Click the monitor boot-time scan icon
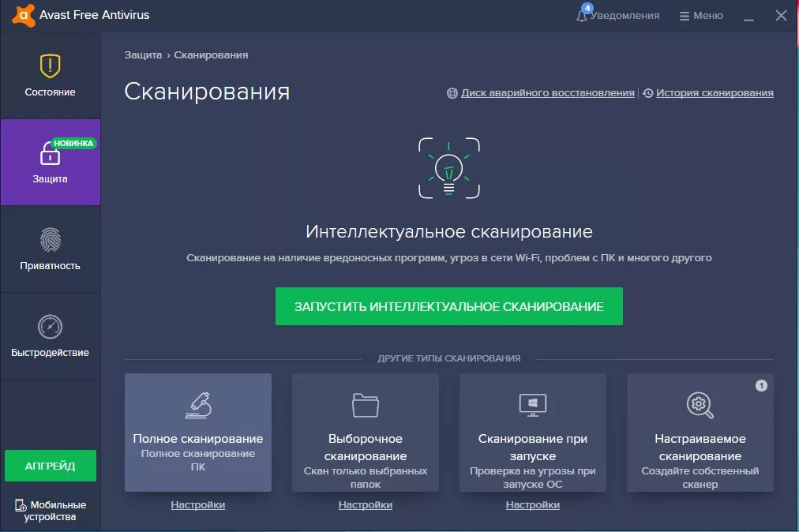Screen dimensions: 799x532 pyautogui.click(x=533, y=405)
